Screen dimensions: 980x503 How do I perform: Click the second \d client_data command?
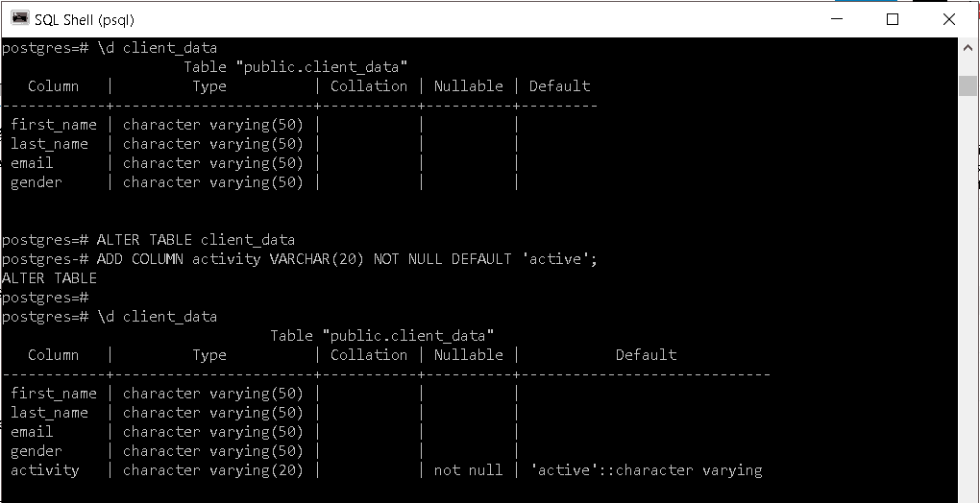157,317
